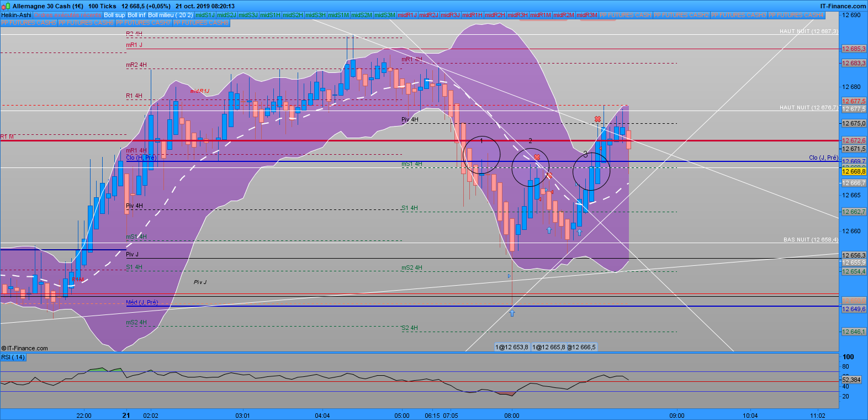868x420 pixels.
Task: Click the 12 675,0 price tag
Action: (854, 124)
